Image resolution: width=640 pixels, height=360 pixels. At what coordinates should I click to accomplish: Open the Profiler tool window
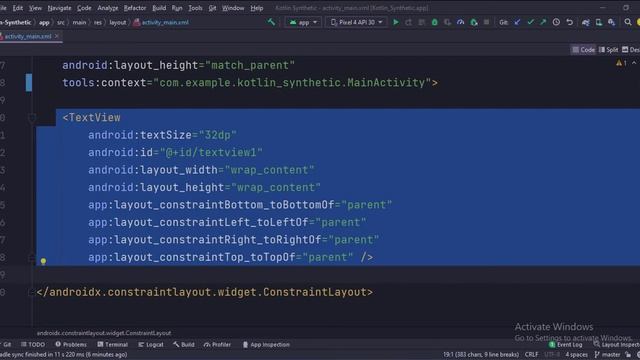217,344
